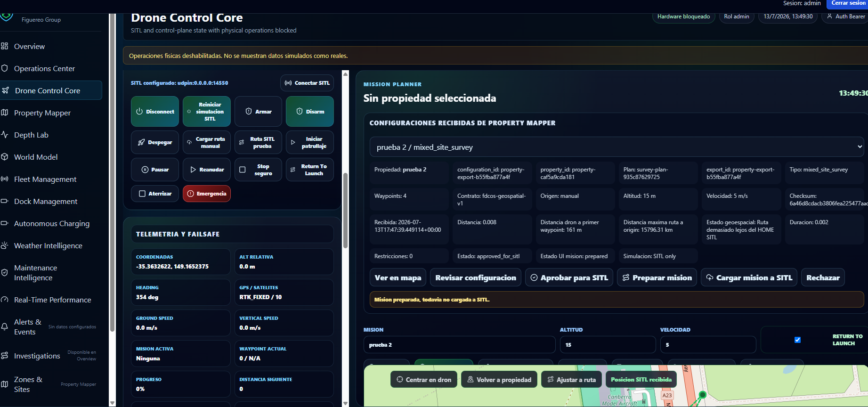This screenshot has height=407, width=868.
Task: Click the World Model cube icon
Action: (x=5, y=157)
